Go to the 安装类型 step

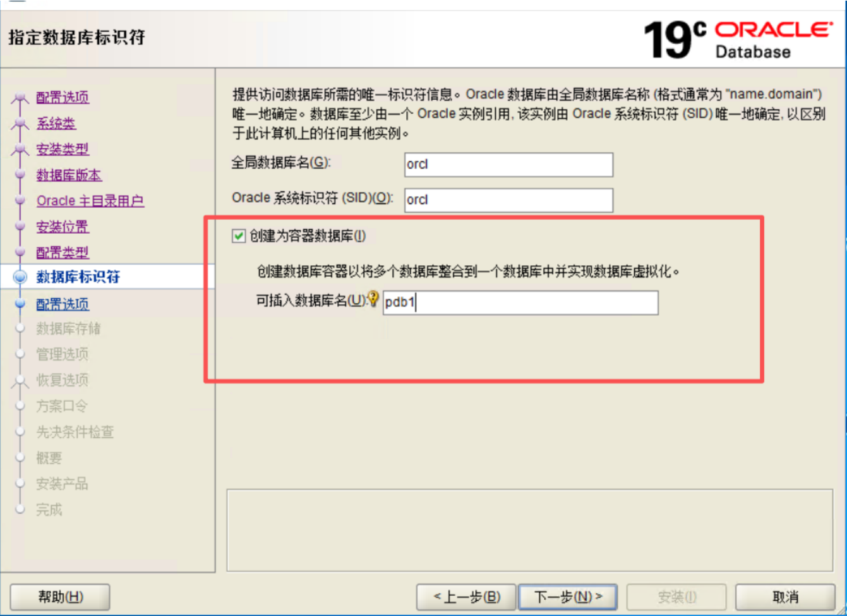tap(63, 149)
